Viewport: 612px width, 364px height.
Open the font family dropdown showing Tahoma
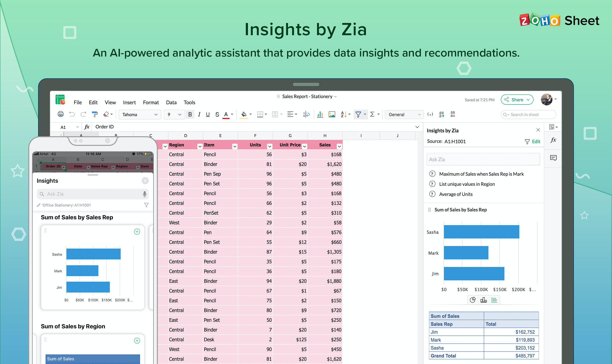[x=140, y=114]
